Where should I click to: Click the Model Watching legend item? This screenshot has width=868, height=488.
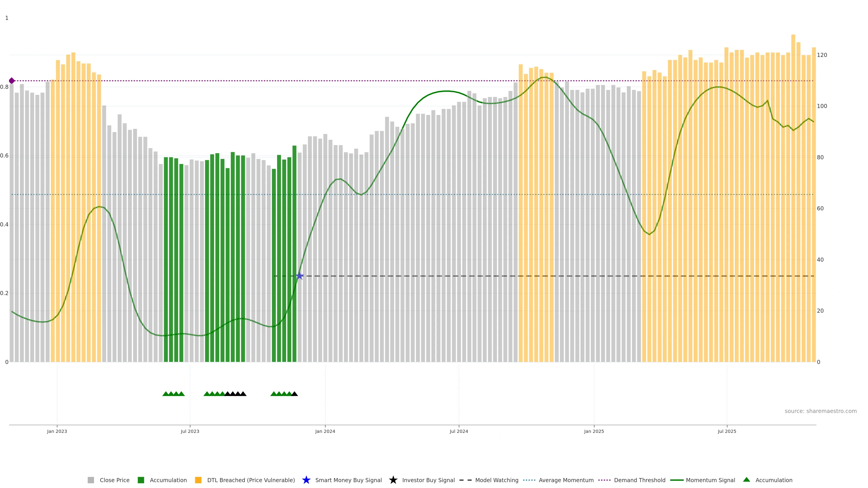(496, 480)
